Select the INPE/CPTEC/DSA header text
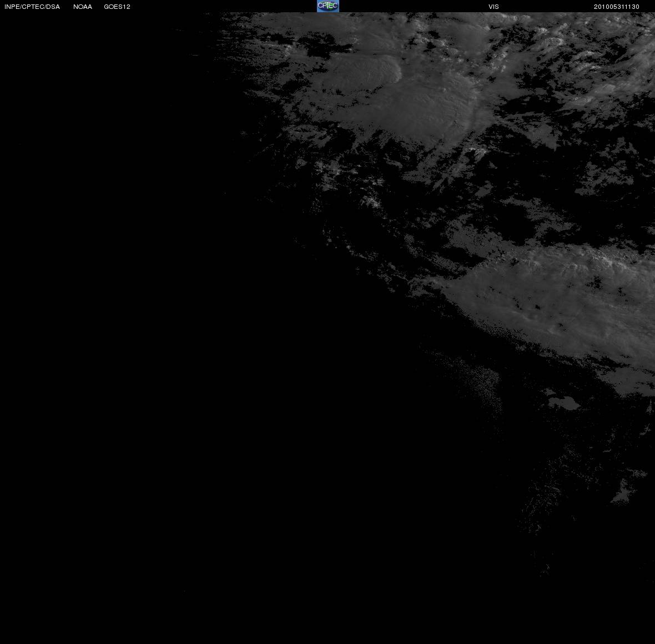Image resolution: width=655 pixels, height=644 pixels. [32, 7]
